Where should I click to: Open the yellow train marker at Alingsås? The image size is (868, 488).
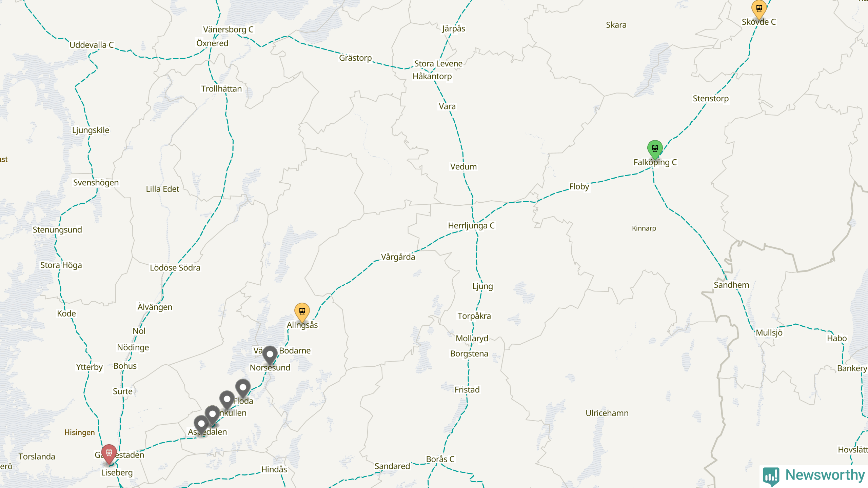pyautogui.click(x=302, y=312)
